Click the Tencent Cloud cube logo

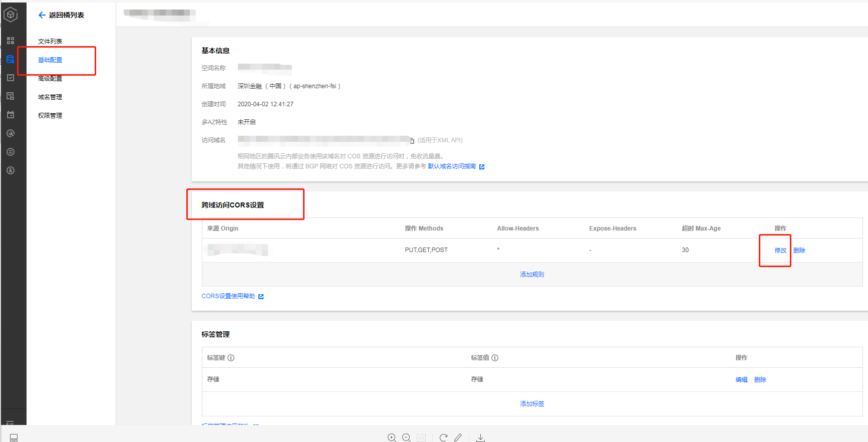coord(11,15)
